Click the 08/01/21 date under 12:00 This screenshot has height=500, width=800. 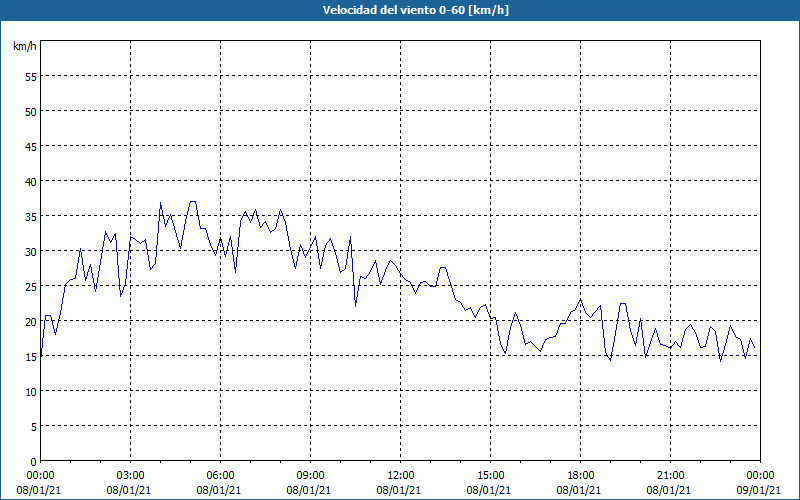pos(399,490)
